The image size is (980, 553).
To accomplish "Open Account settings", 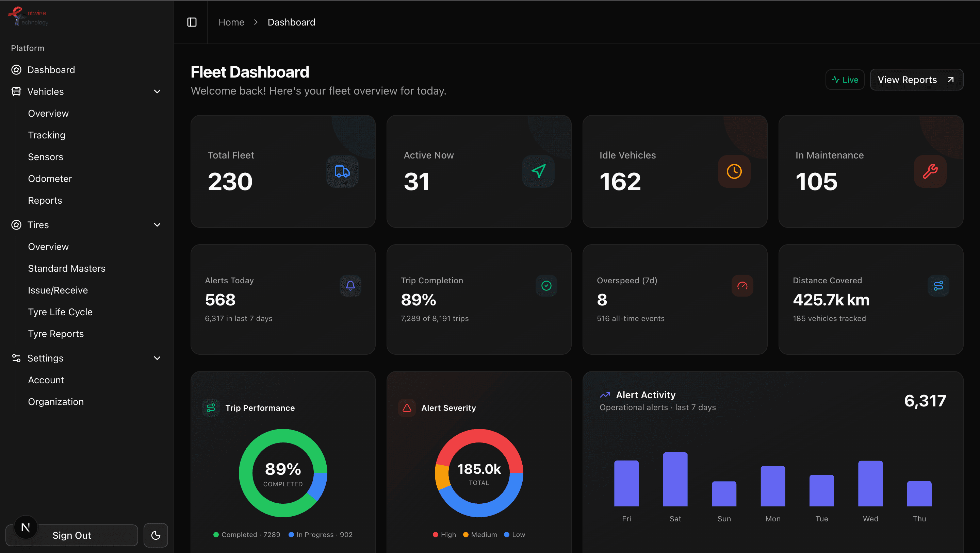I will tap(46, 380).
